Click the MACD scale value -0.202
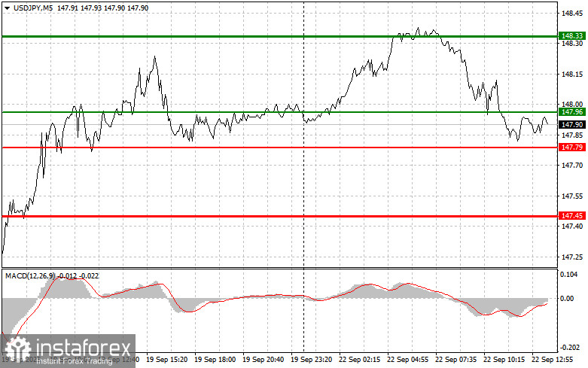The height and width of the screenshot is (368, 588). pyautogui.click(x=568, y=348)
